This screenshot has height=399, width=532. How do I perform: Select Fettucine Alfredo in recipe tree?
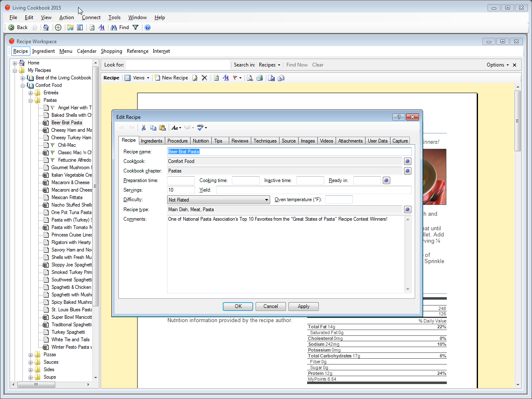click(x=74, y=160)
